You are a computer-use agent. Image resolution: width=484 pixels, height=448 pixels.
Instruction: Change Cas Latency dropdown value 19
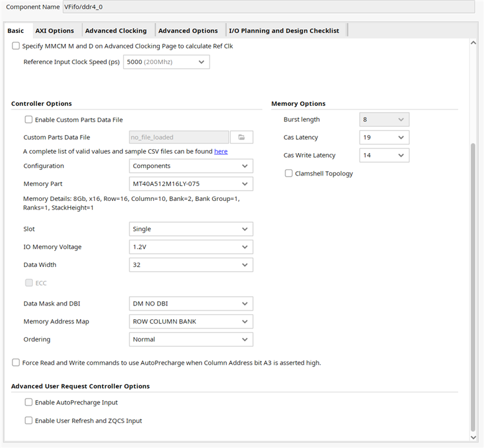384,138
